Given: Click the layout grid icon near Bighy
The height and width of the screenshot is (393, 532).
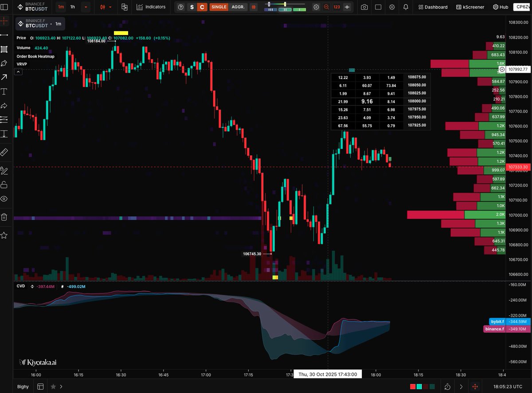Looking at the screenshot, I should (40, 386).
